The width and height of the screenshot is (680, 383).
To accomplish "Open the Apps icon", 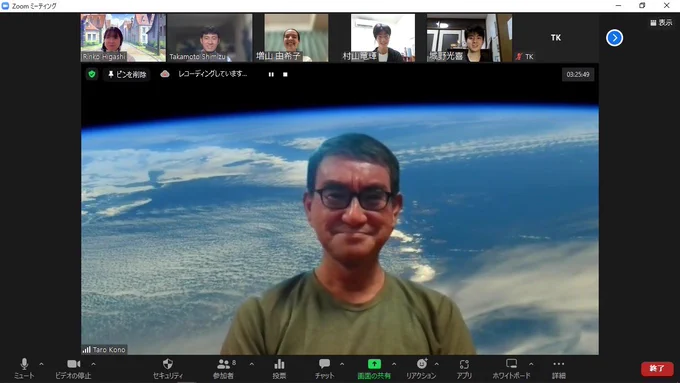I will (x=464, y=369).
